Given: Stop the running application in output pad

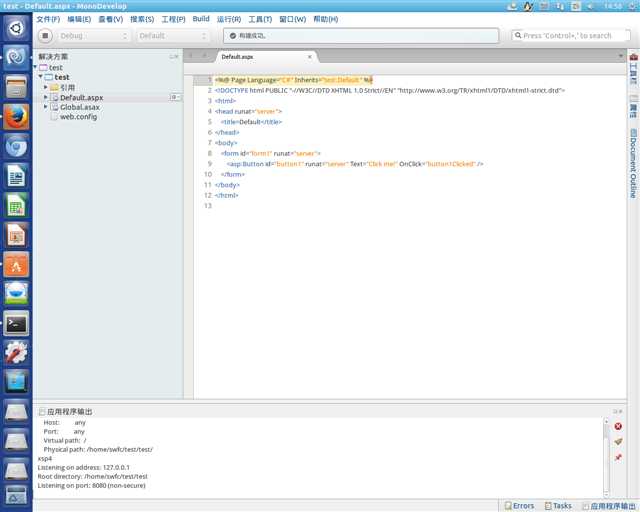Looking at the screenshot, I should pos(618,426).
